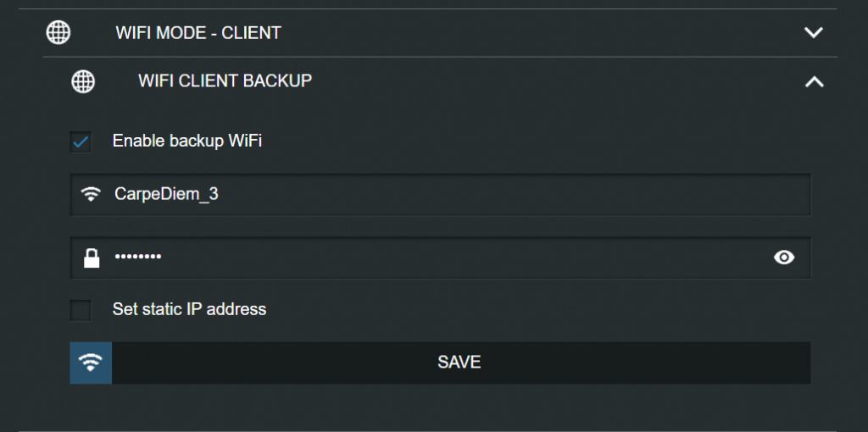
Task: Click empty space in the password input box
Action: pyautogui.click(x=466, y=258)
